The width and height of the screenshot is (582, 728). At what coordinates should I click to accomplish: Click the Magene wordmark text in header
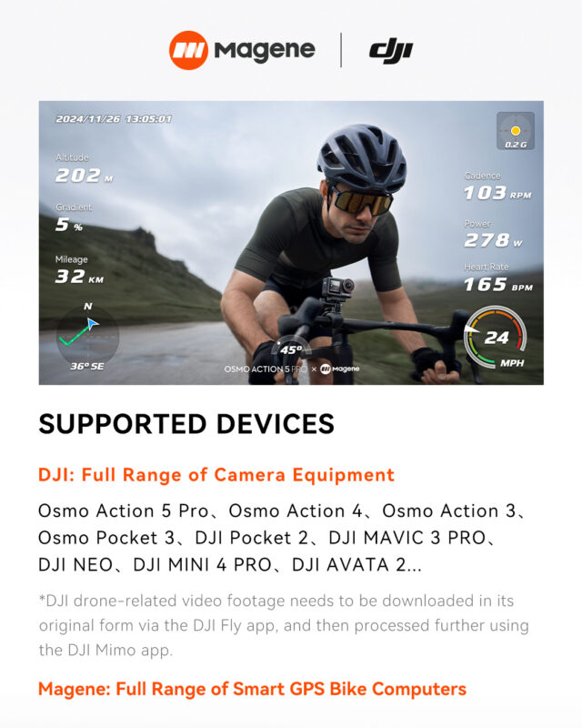[x=265, y=50]
